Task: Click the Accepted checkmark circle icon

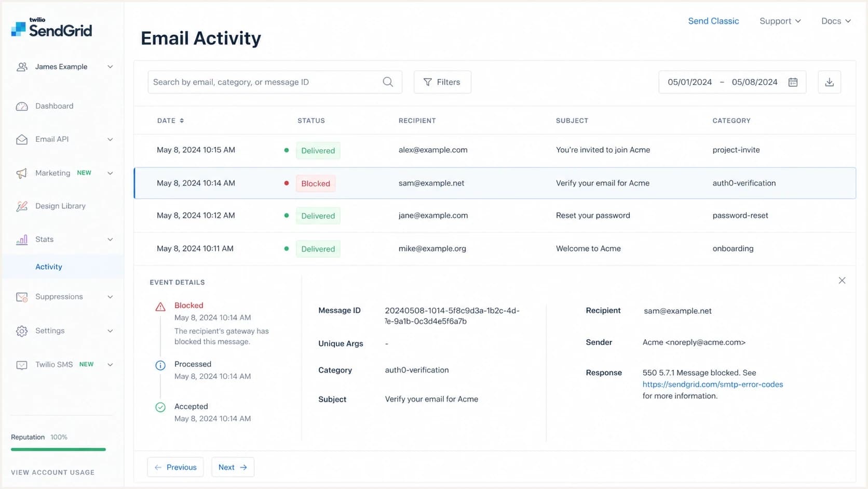Action: 160,407
